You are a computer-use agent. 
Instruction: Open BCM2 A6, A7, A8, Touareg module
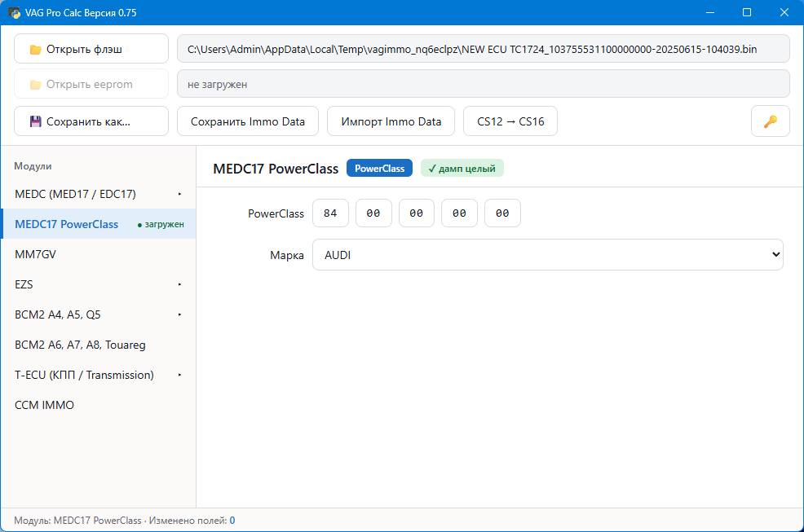click(x=99, y=345)
